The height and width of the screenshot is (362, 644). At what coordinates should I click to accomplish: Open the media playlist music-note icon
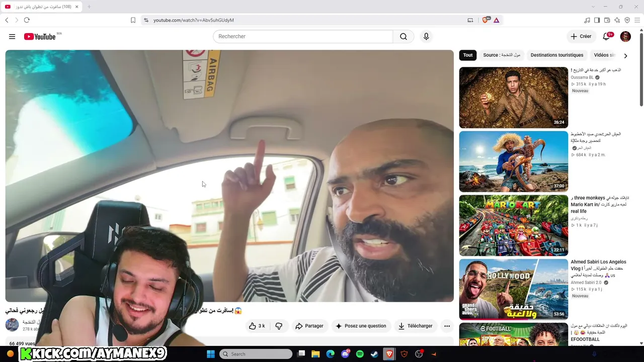point(587,20)
